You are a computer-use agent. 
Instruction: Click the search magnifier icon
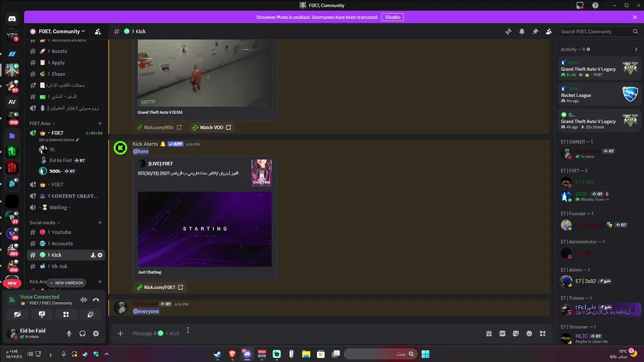pyautogui.click(x=635, y=31)
